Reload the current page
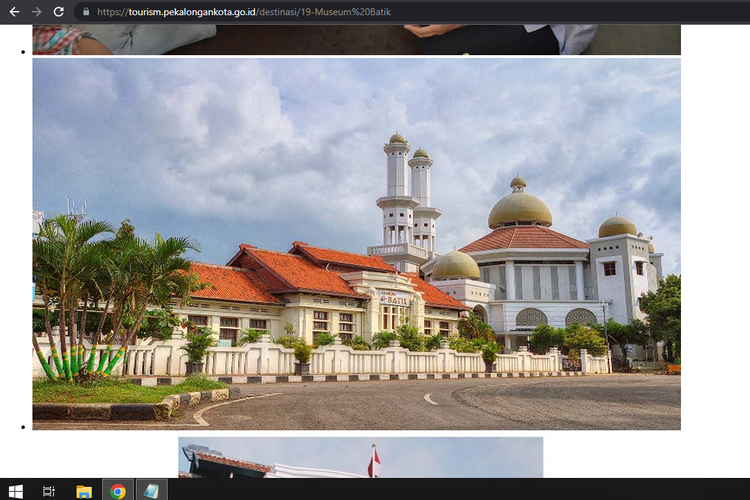This screenshot has width=750, height=500. tap(58, 12)
